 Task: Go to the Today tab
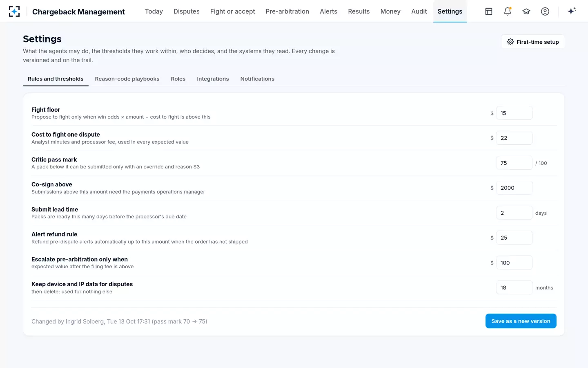click(x=154, y=11)
